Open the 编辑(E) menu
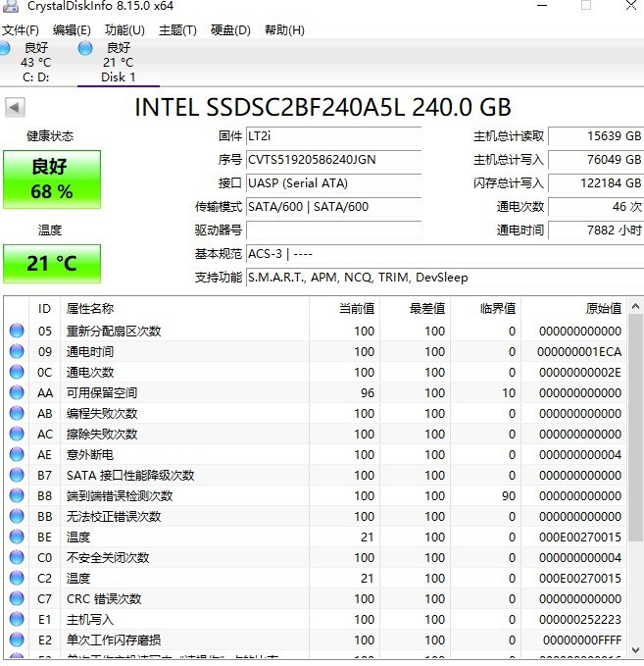This screenshot has height=666, width=644. (x=72, y=30)
